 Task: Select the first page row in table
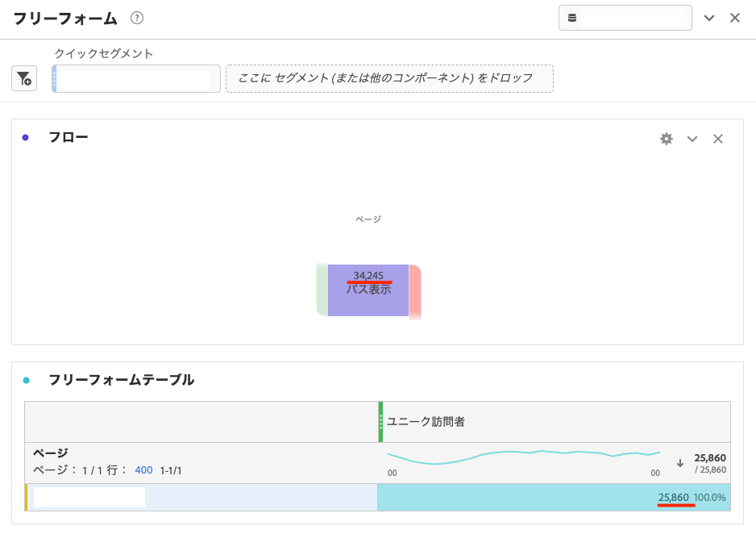201,498
